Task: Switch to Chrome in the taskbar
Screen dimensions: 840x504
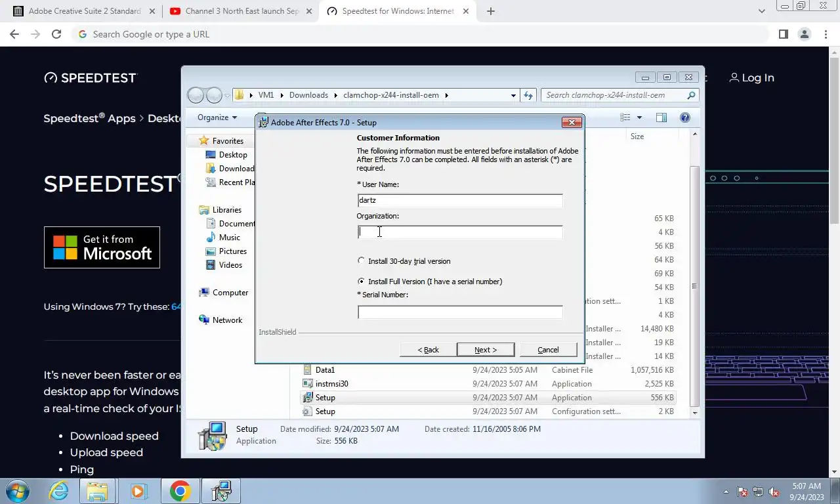Action: click(179, 491)
